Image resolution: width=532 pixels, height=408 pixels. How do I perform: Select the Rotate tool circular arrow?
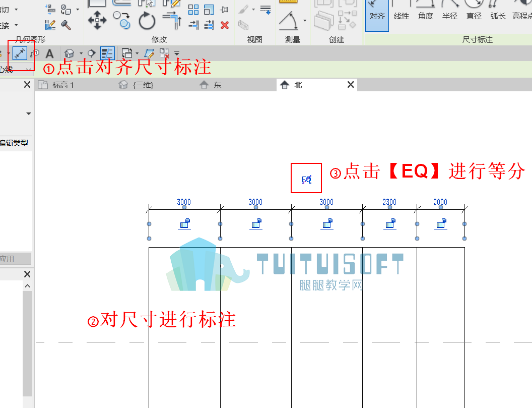click(147, 20)
